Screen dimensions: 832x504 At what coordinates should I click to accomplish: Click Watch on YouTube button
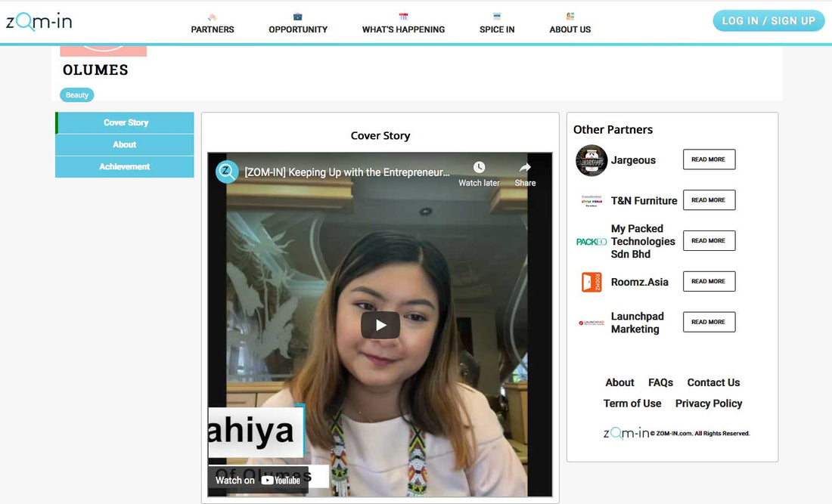[x=258, y=480]
